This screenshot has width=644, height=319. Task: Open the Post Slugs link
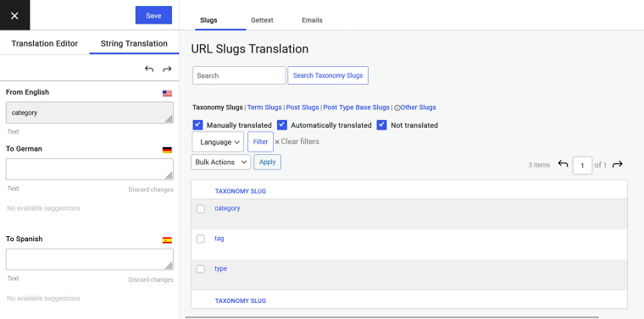coord(303,107)
